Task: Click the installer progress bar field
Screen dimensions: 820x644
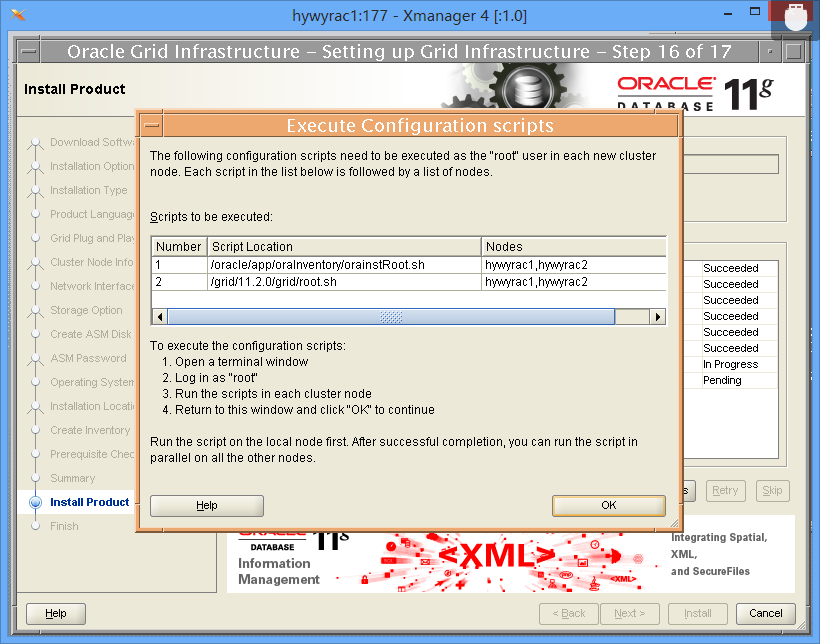Action: coord(731,164)
